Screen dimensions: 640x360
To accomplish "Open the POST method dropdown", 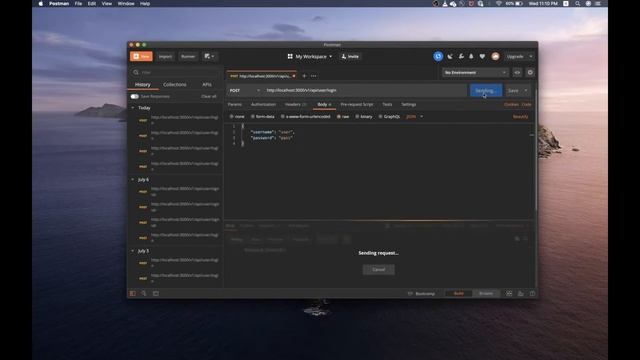I will click(244, 91).
